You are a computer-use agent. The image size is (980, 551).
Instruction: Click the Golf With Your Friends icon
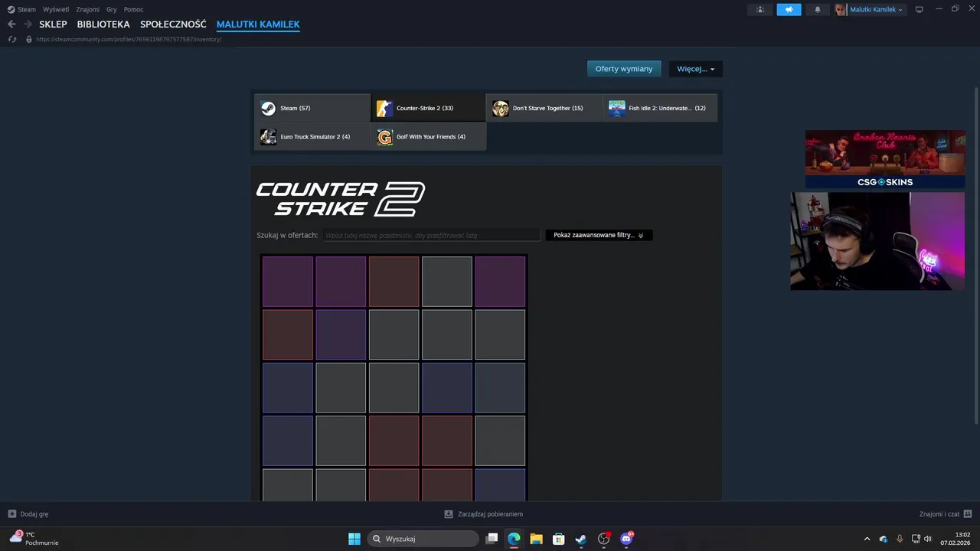[384, 136]
